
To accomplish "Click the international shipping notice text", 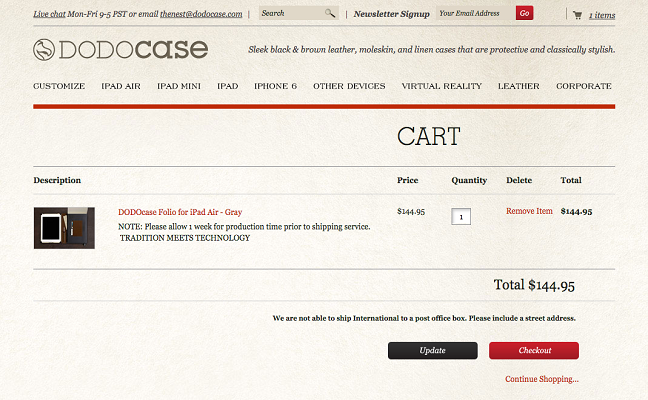I will coord(424,318).
